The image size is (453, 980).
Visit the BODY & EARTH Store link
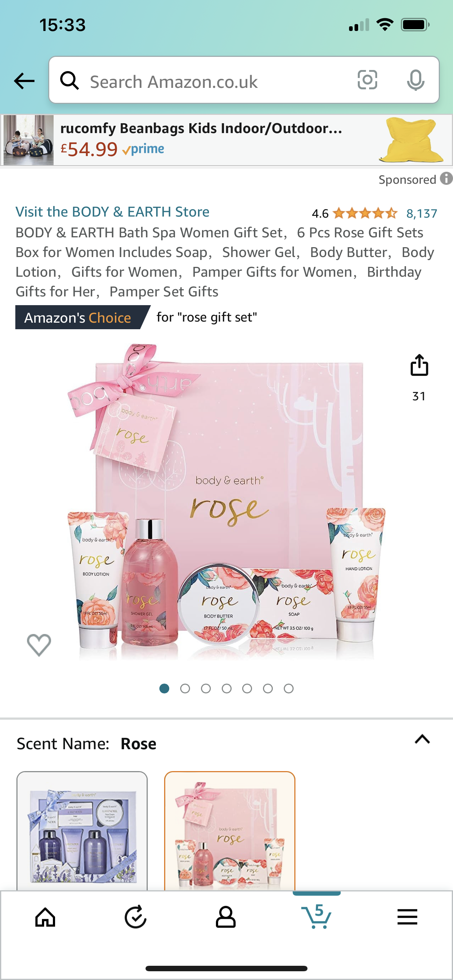click(112, 212)
